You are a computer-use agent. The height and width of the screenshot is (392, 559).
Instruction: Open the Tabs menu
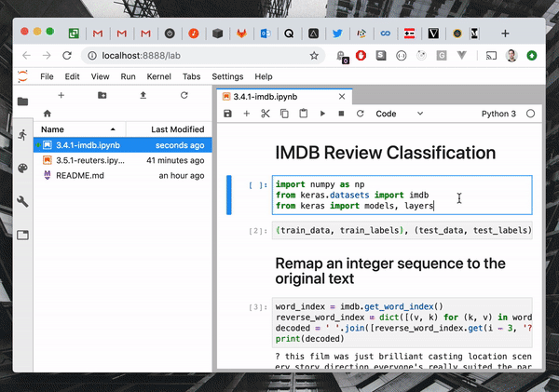pos(191,76)
